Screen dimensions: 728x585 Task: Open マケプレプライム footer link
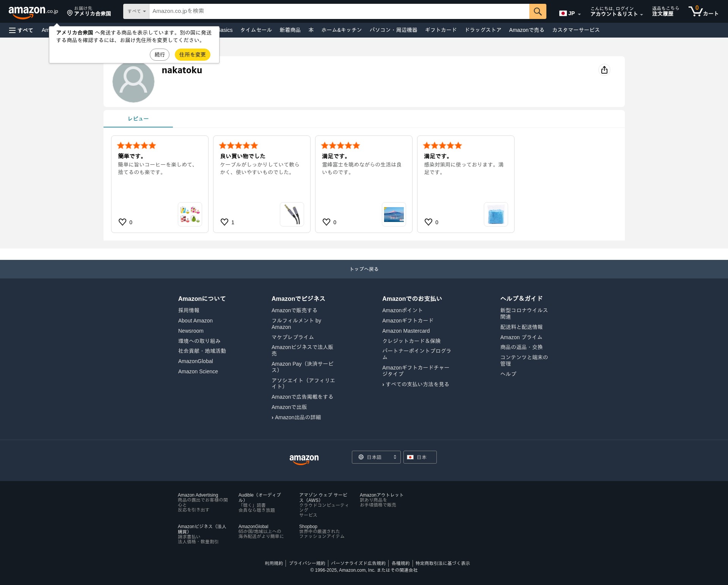[x=293, y=337]
